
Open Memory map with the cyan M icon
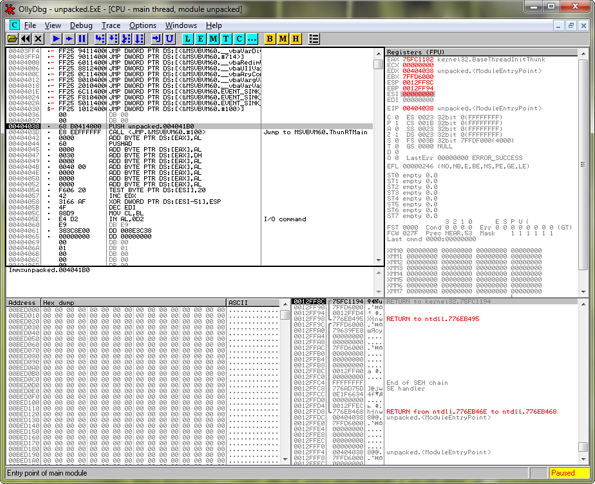(x=213, y=39)
